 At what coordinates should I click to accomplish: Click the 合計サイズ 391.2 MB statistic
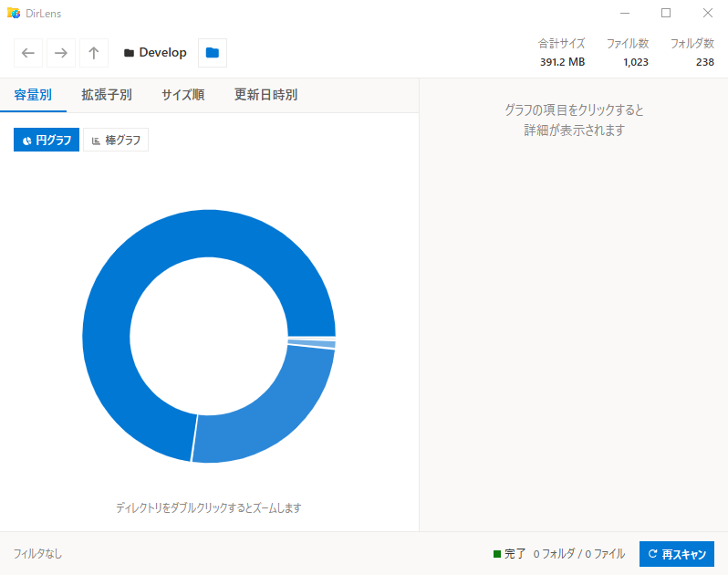tap(562, 53)
